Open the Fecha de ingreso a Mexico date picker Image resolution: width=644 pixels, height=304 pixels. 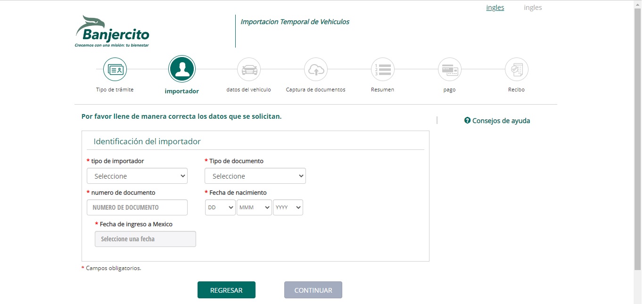point(145,238)
